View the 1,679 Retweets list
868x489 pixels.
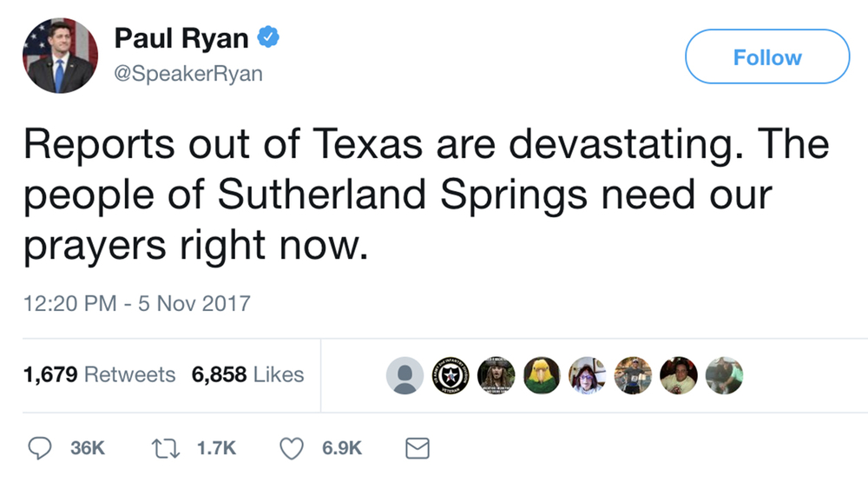(x=100, y=374)
